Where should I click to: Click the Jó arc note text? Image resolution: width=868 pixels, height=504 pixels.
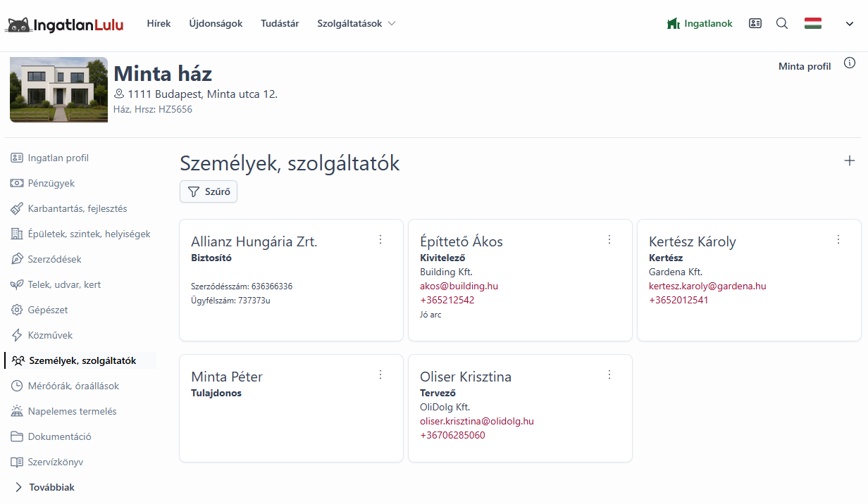pos(430,315)
